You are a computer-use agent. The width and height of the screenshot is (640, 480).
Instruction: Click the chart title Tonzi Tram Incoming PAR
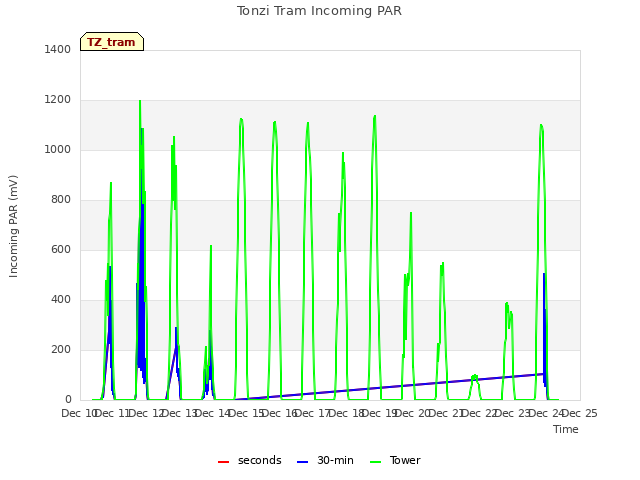tap(319, 11)
